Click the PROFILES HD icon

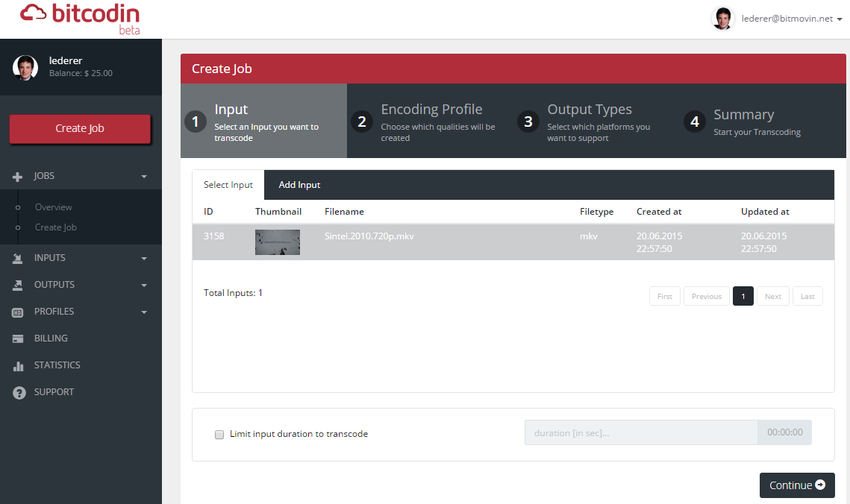17,312
